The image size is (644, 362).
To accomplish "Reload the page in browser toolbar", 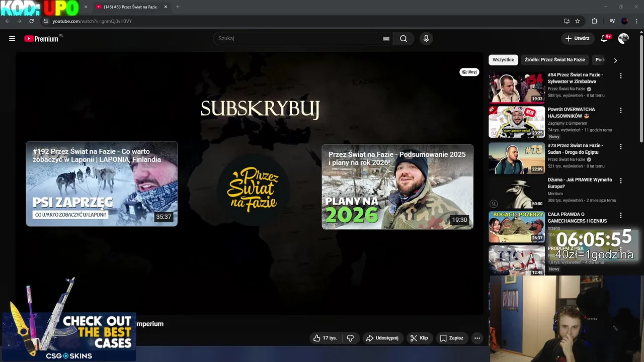I will pos(31,21).
